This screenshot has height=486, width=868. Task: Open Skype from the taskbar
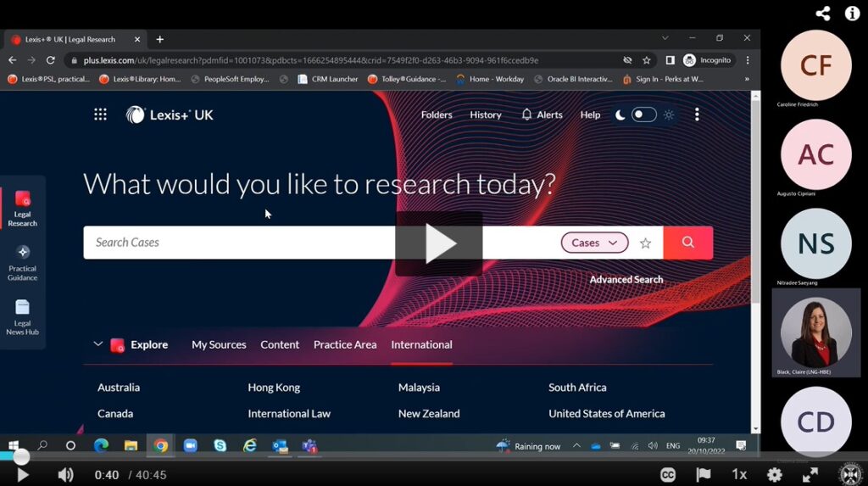click(x=220, y=445)
